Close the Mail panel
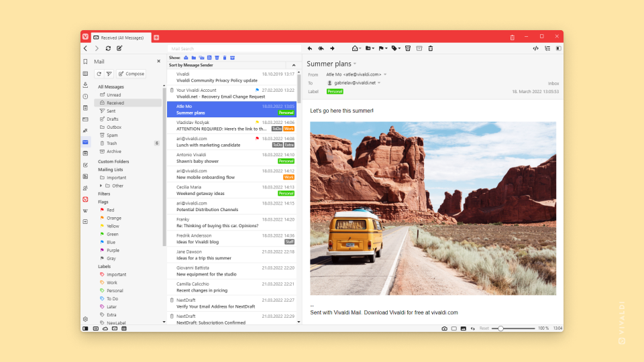This screenshot has height=362, width=644. click(x=158, y=62)
